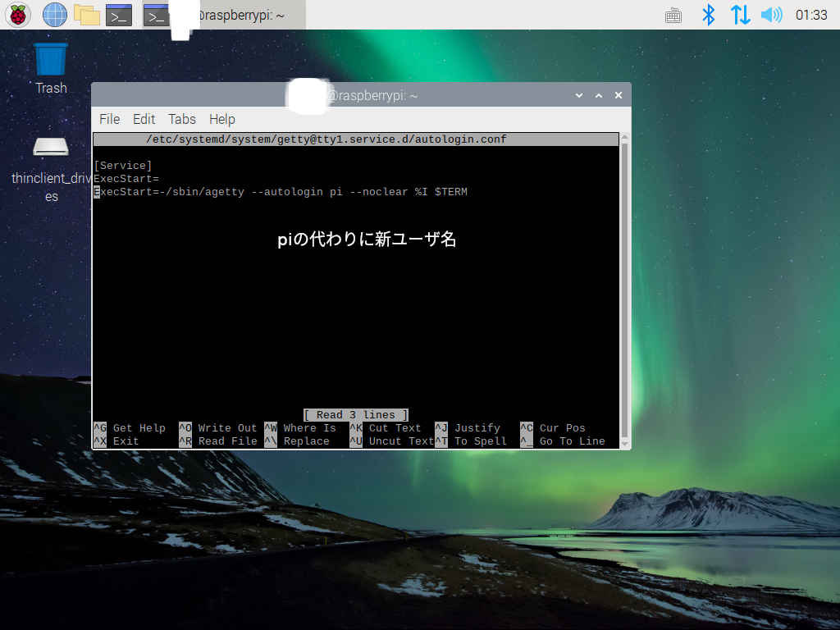The width and height of the screenshot is (840, 630).
Task: Open the volume speaker control
Action: tap(771, 15)
